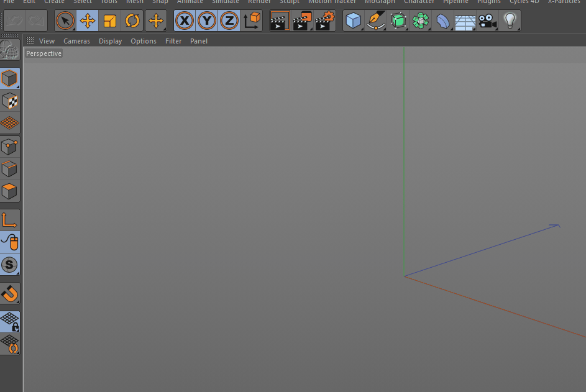This screenshot has width=586, height=392.
Task: Activate the Live Selection arrow tool
Action: coord(65,21)
